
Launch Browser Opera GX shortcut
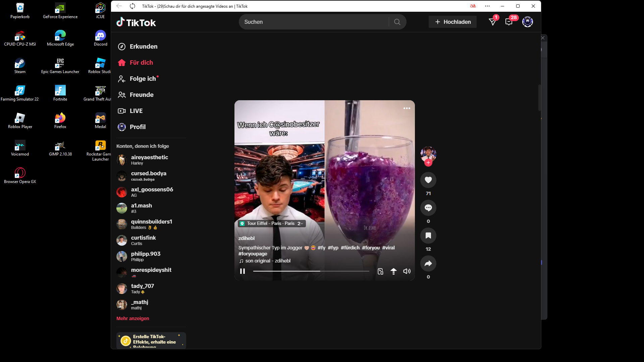20,176
